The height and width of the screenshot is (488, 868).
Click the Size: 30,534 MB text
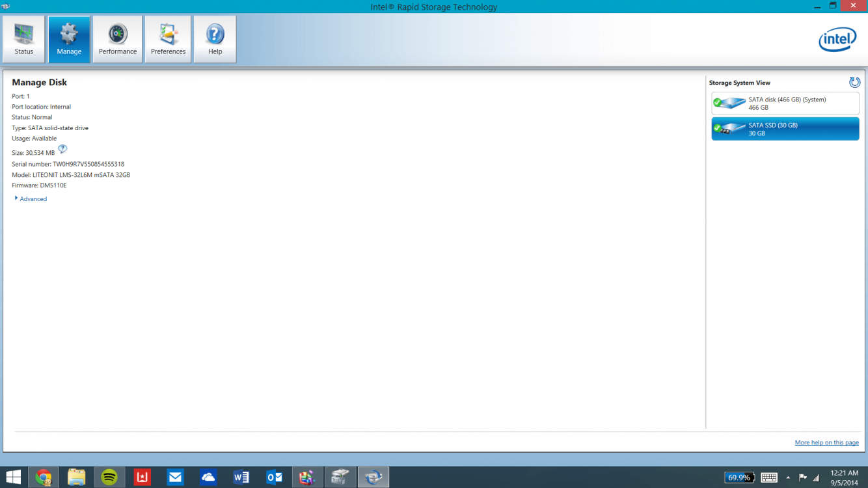click(x=33, y=153)
